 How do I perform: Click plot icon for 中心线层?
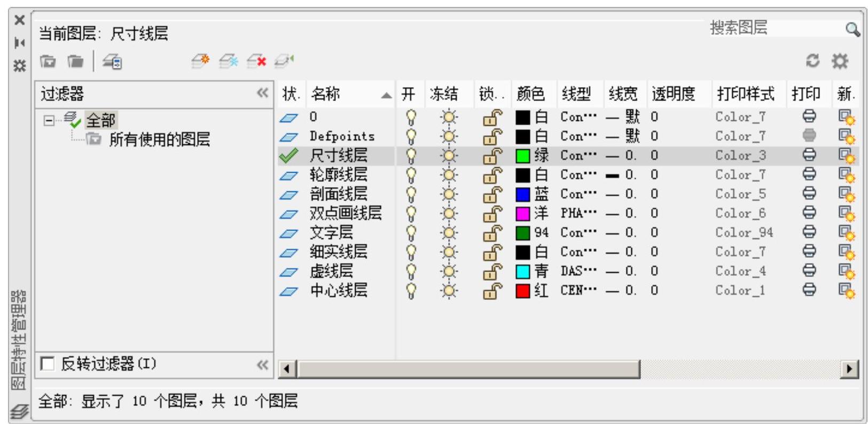point(809,290)
